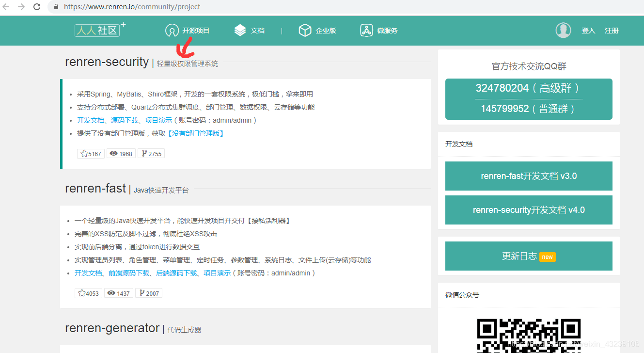Open the renren-generator project title
Viewport: 644px width, 353px height.
point(112,328)
